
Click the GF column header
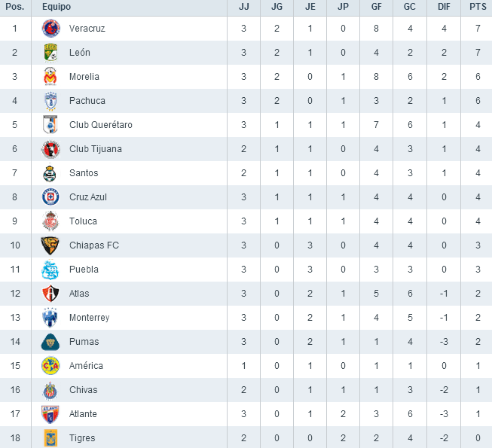coord(376,7)
